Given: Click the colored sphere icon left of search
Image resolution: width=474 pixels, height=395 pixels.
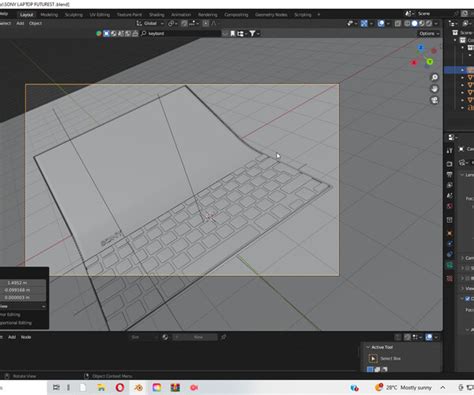Looking at the screenshot, I should pyautogui.click(x=99, y=33).
